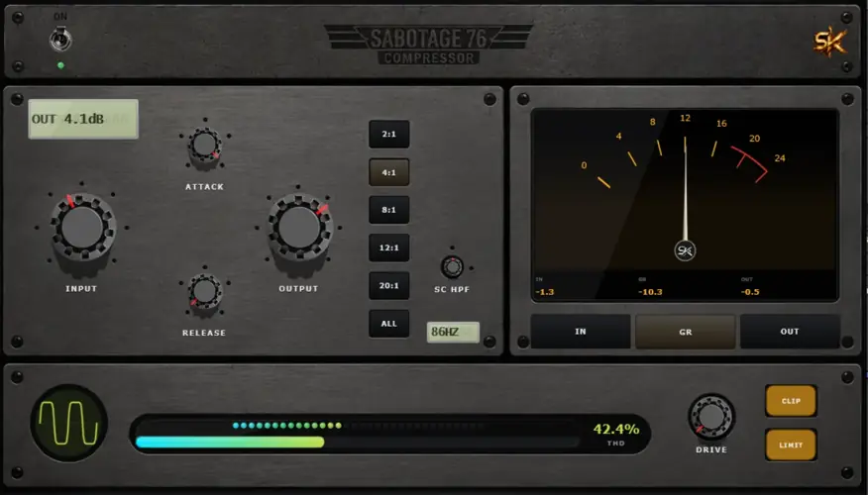Switch the meter to OUT mode
868x495 pixels.
tap(790, 332)
